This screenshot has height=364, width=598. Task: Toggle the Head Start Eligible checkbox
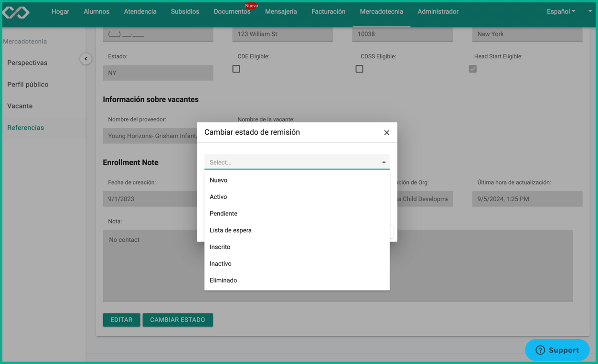point(473,69)
